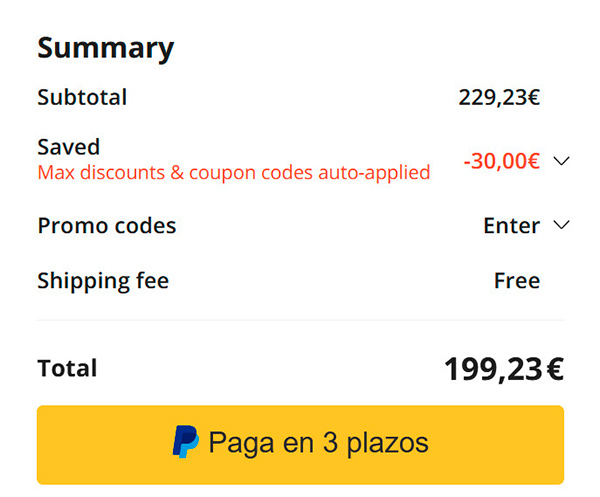Click the Saved label

tap(68, 148)
